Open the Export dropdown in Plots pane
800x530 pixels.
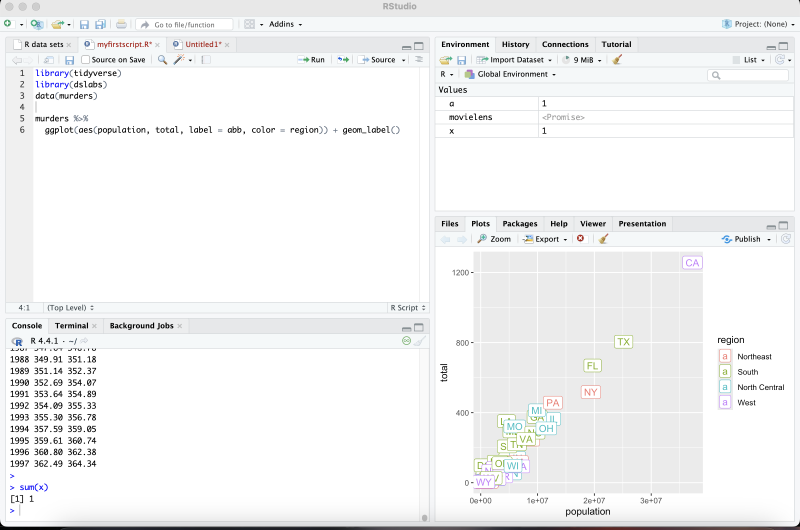point(545,239)
